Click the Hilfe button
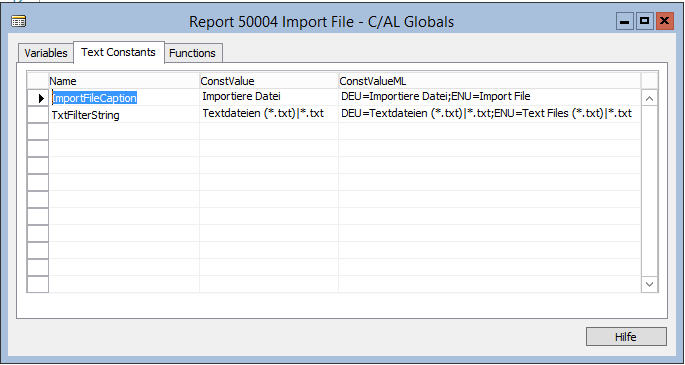Viewport: 685px width, 365px height. coord(626,337)
